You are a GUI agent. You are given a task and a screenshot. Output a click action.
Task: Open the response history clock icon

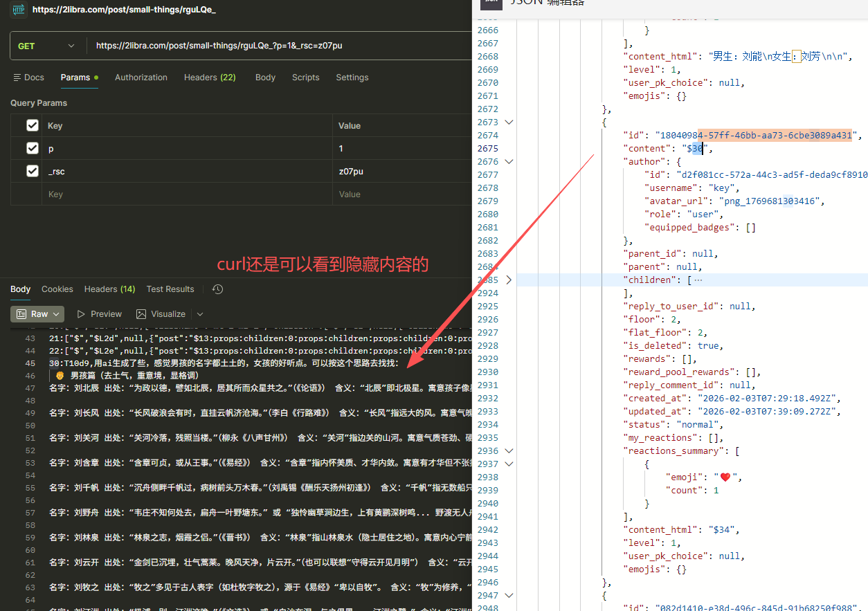coord(217,289)
